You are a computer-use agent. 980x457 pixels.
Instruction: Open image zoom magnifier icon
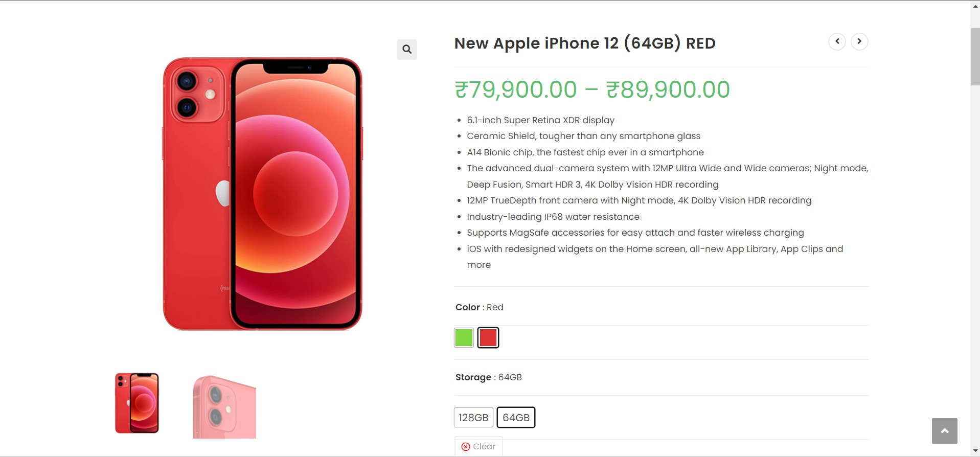[x=407, y=50]
